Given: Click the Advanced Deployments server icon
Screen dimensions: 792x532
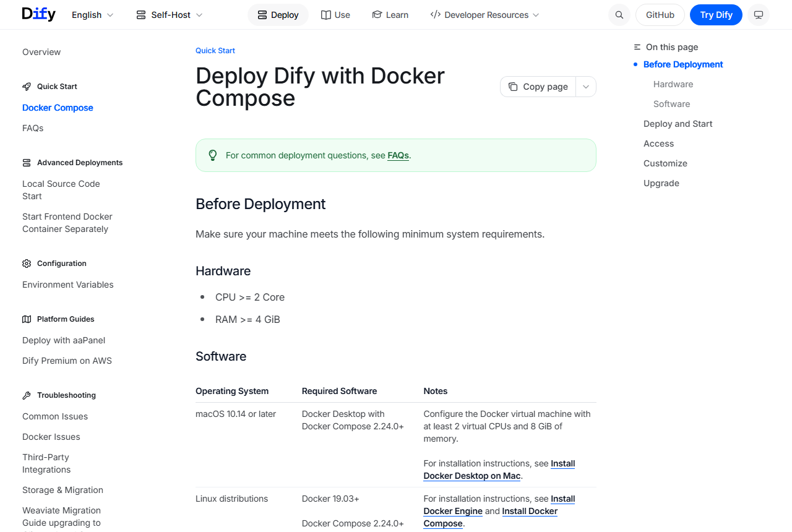Looking at the screenshot, I should tap(27, 163).
